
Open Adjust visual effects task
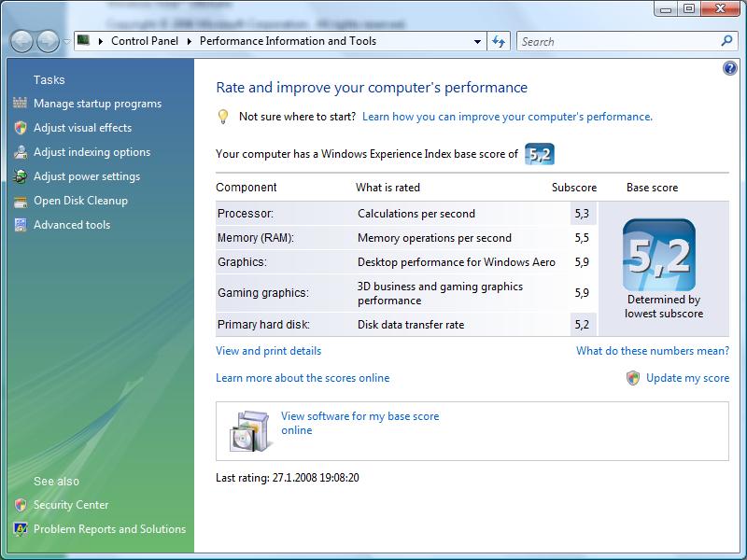[x=82, y=128]
